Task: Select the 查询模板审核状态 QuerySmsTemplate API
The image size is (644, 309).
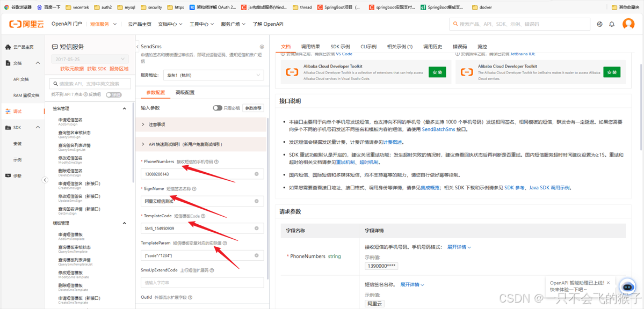Action: click(74, 249)
